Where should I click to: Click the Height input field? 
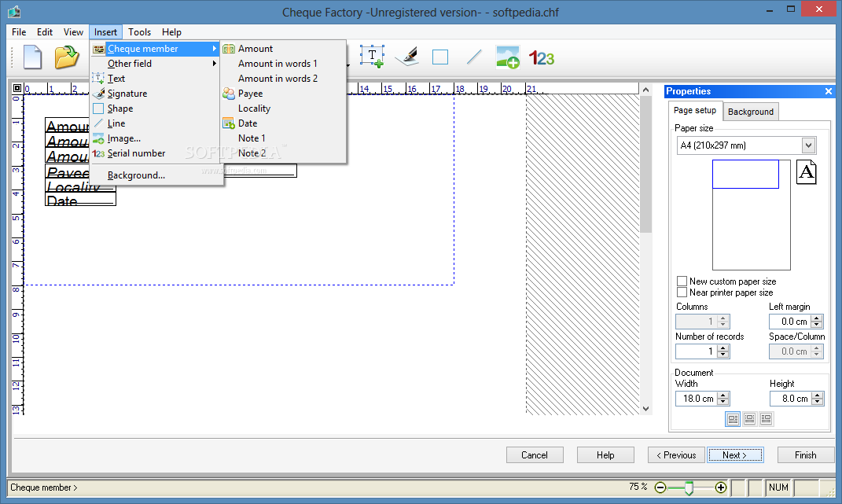tap(791, 399)
